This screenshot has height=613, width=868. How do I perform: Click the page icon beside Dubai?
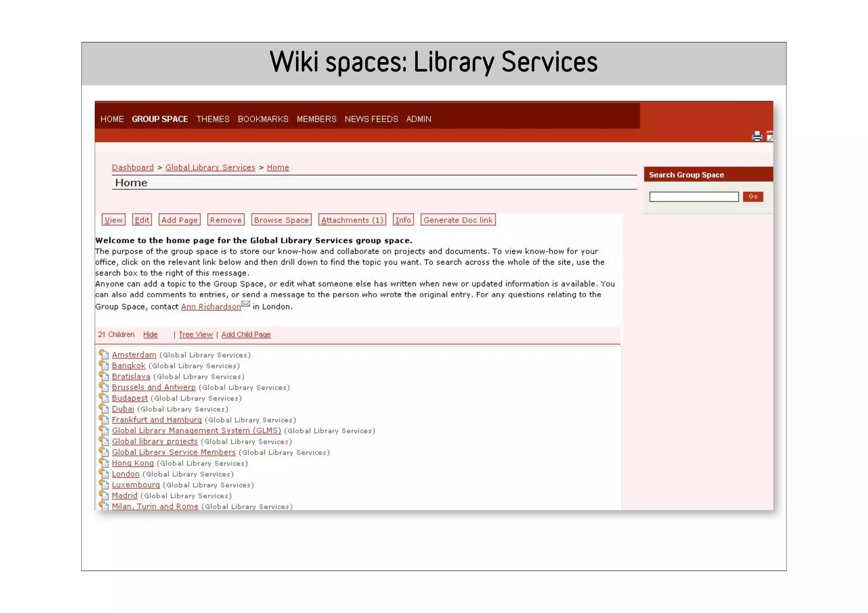(x=104, y=408)
